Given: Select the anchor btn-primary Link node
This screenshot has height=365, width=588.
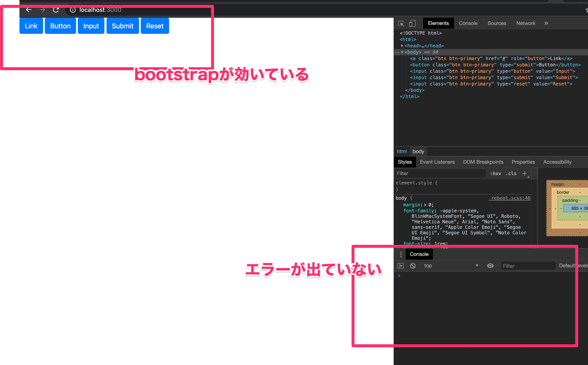Looking at the screenshot, I should (x=491, y=58).
